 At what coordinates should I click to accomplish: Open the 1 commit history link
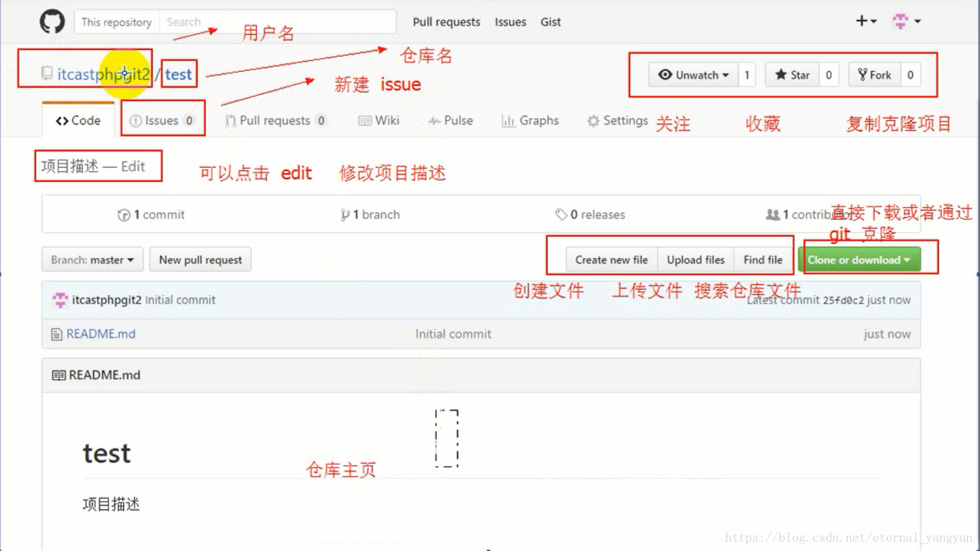[x=151, y=215]
